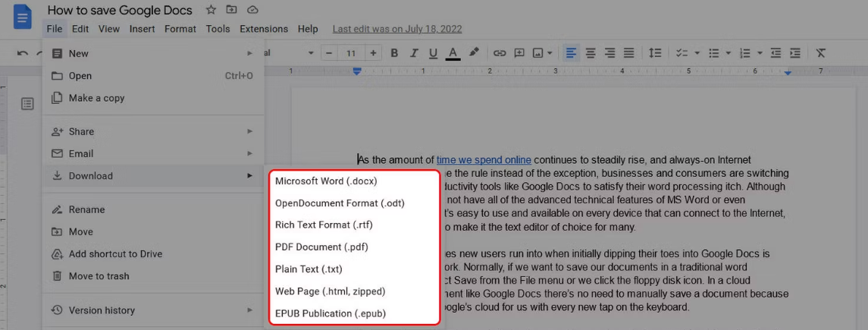
Task: Choose Open from the File menu
Action: point(153,76)
